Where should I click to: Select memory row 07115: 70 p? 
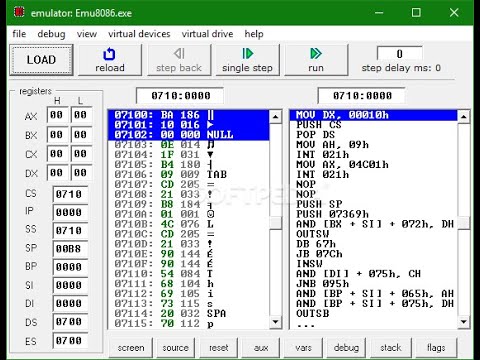point(189,323)
